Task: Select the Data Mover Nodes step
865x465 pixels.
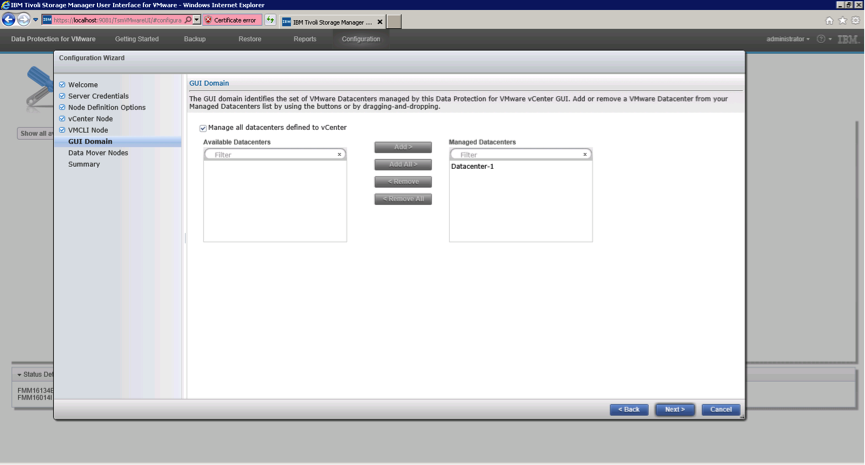Action: [98, 153]
